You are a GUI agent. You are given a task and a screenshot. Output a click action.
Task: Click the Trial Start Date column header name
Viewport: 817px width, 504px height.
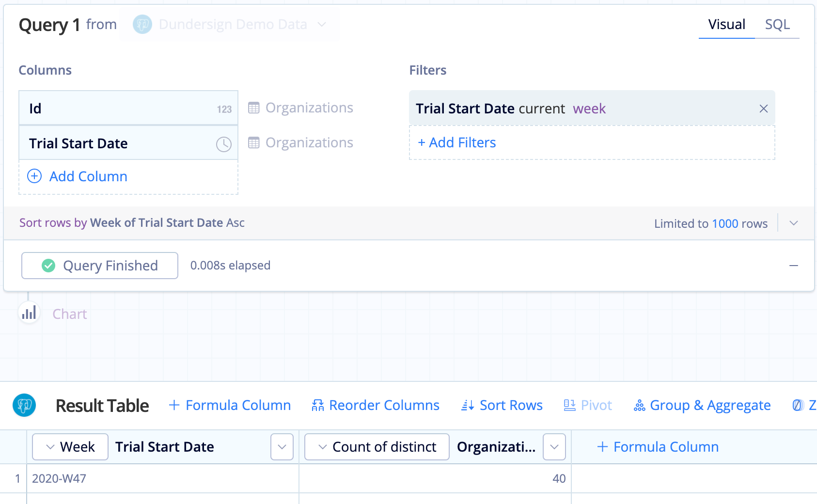coord(165,447)
